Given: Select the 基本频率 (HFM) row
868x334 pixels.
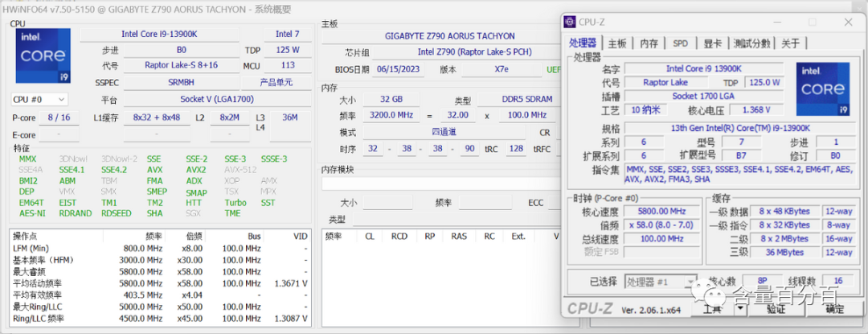Looking at the screenshot, I should [x=161, y=260].
